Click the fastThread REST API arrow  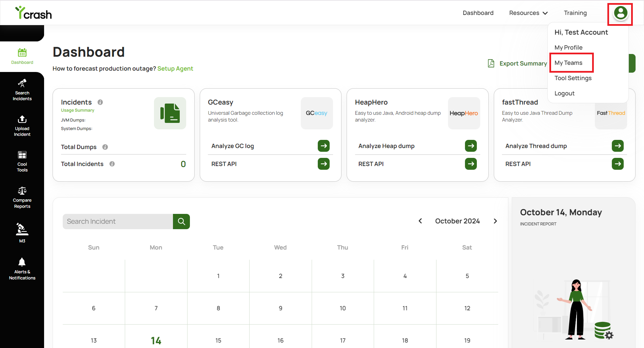(x=618, y=164)
